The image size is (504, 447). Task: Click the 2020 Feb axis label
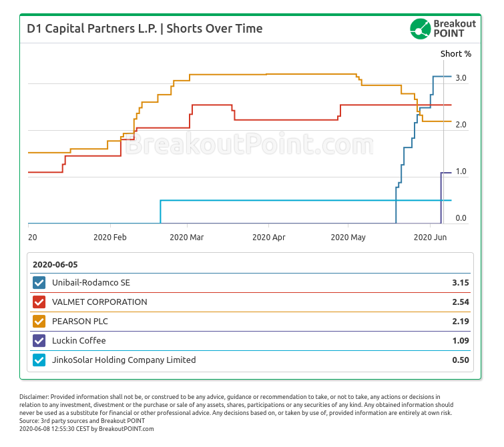click(110, 237)
